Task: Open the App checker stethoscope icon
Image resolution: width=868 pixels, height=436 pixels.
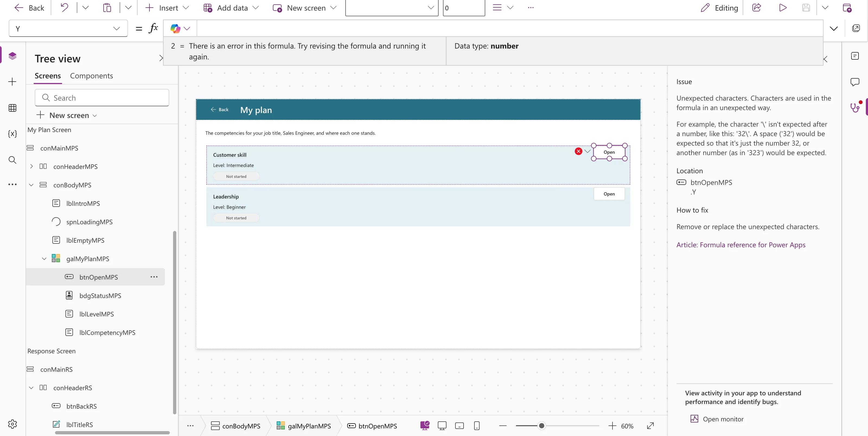Action: [x=855, y=107]
